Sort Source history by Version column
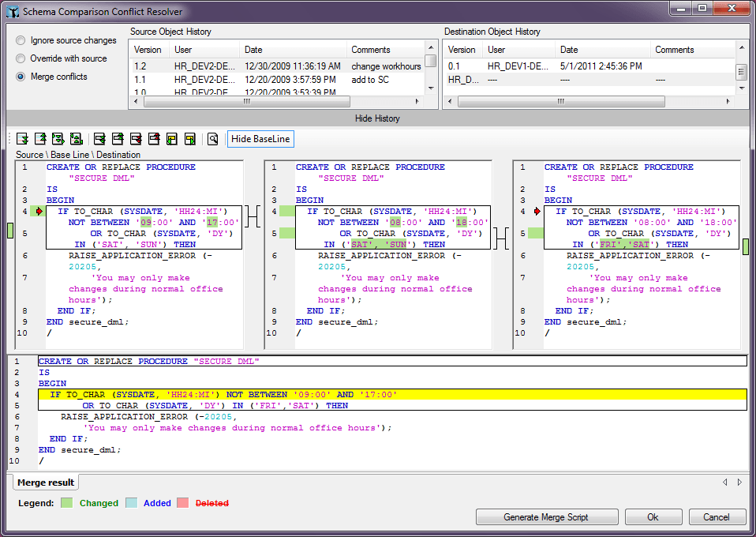The image size is (756, 537). pyautogui.click(x=149, y=50)
